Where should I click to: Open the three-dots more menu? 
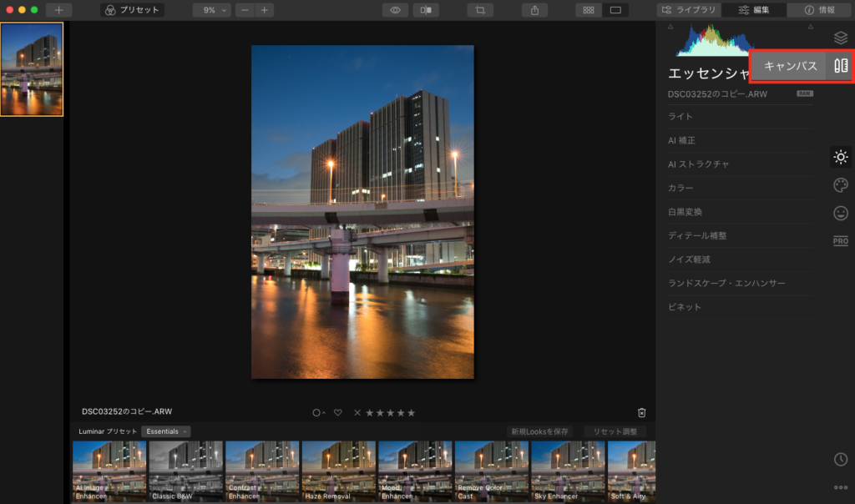pos(840,487)
